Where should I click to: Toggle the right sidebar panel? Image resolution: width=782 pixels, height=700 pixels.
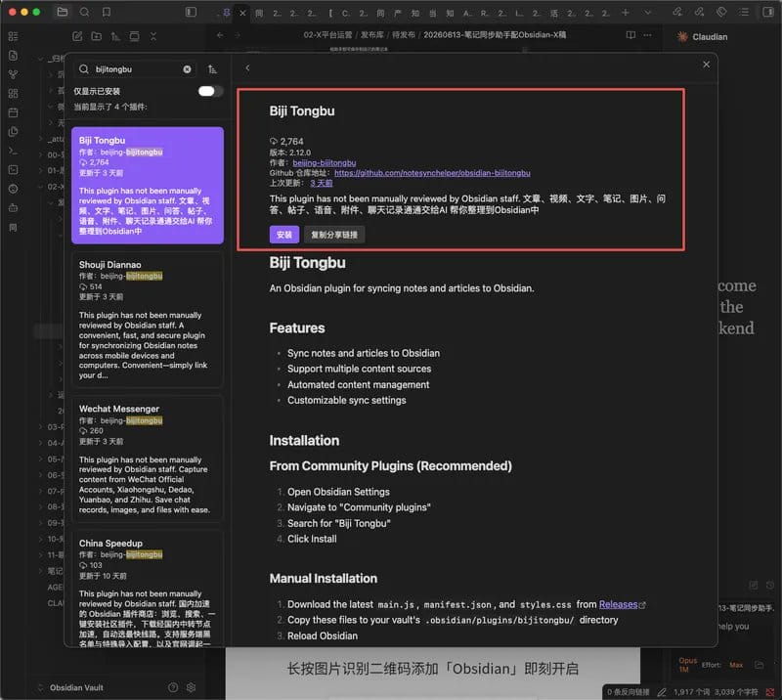[x=768, y=12]
